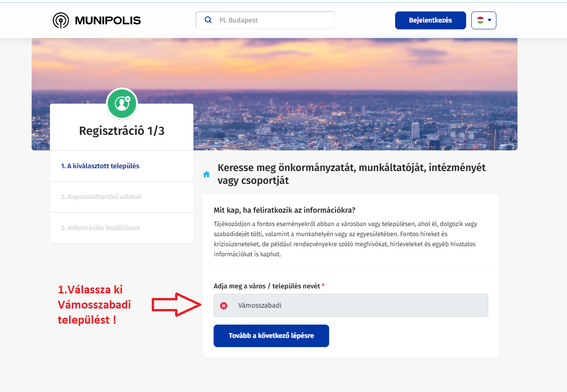Click the Keresse meg önkormányzatát heading
This screenshot has height=392, width=567.
coord(352,174)
